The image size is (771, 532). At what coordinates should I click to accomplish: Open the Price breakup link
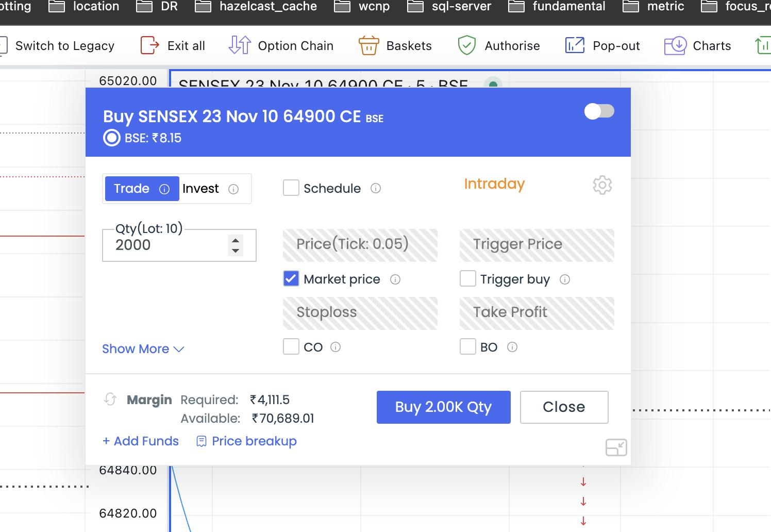(254, 441)
